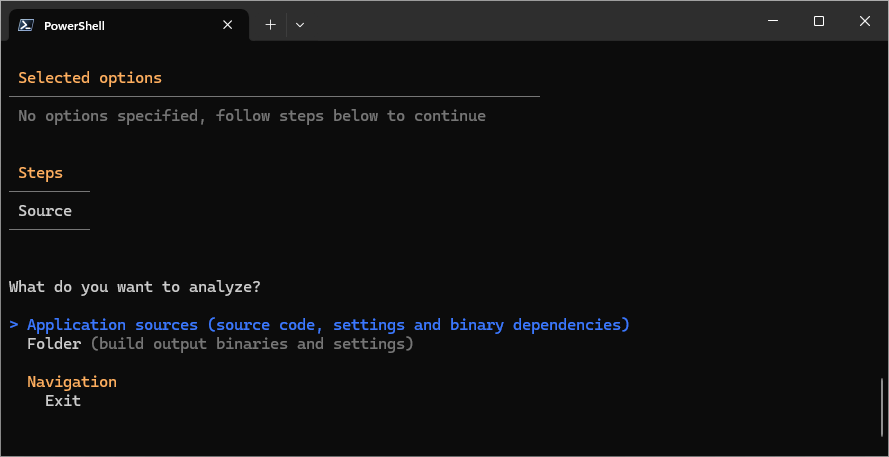Close the terminal window
Viewport: 889px width, 457px height.
point(865,21)
